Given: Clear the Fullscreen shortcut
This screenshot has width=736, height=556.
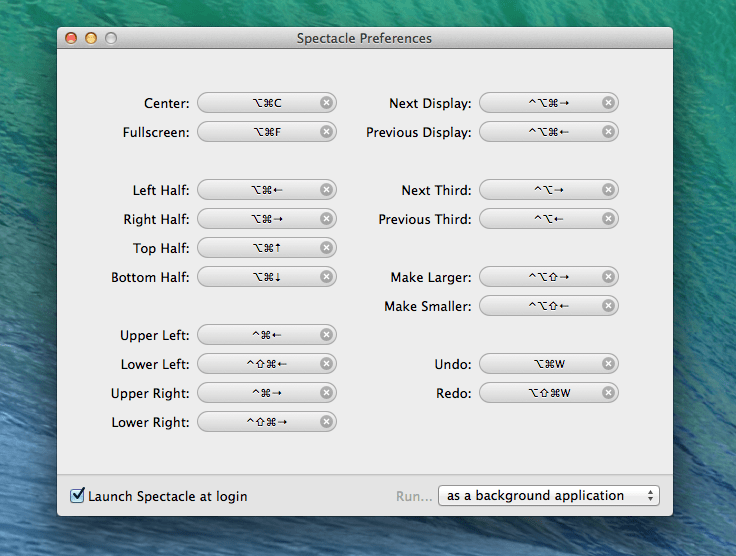Looking at the screenshot, I should (x=326, y=132).
